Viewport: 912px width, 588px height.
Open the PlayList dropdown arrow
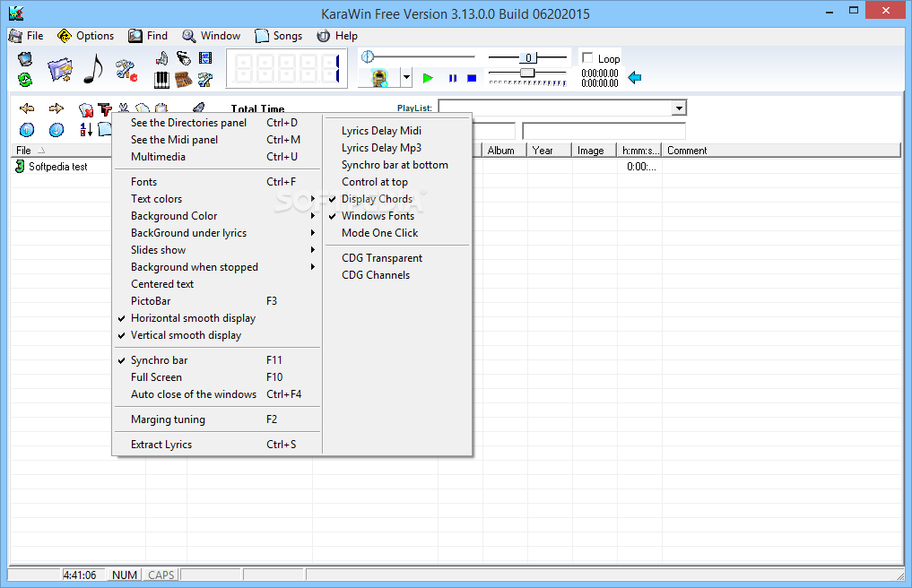(x=679, y=108)
